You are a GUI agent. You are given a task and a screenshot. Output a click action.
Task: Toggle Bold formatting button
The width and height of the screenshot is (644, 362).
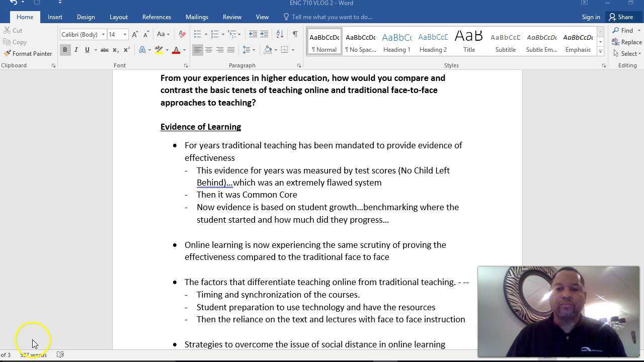(65, 50)
